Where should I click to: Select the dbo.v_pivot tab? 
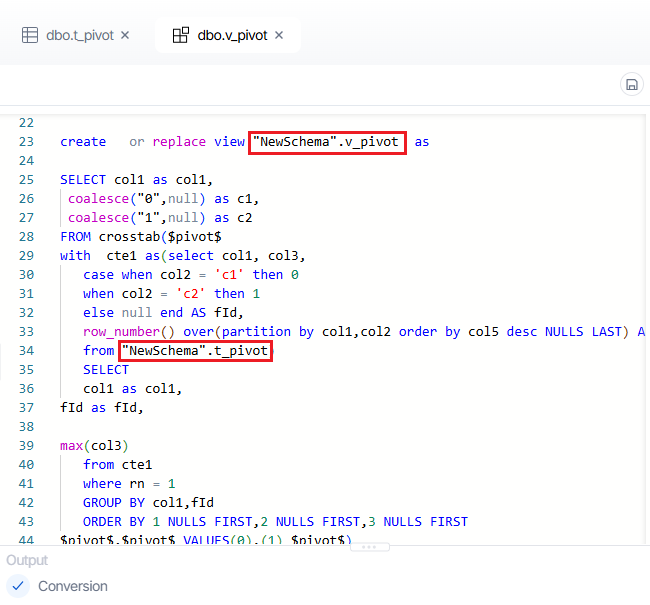pos(231,35)
